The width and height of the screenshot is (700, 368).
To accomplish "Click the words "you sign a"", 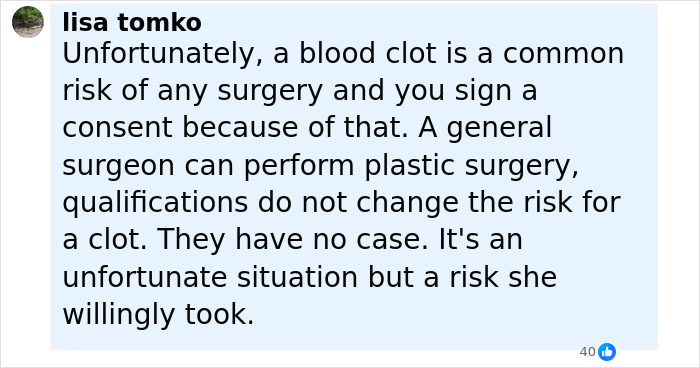I will pyautogui.click(x=466, y=92).
